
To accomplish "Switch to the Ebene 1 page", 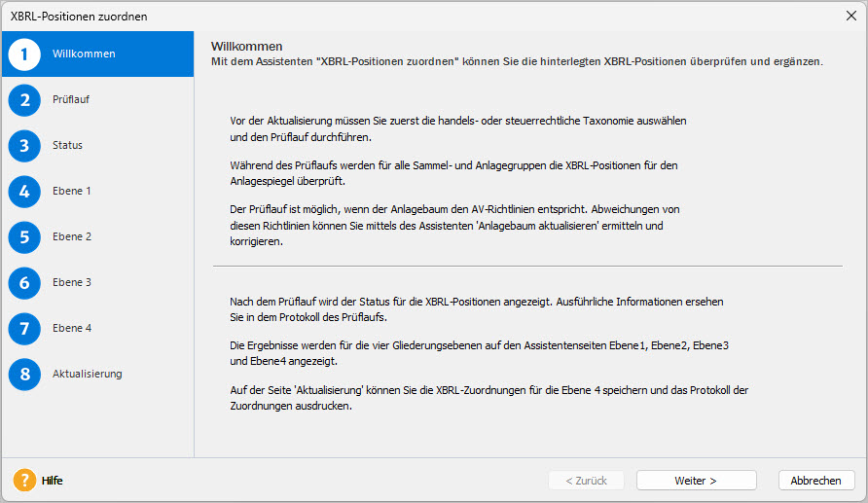I will 71,191.
